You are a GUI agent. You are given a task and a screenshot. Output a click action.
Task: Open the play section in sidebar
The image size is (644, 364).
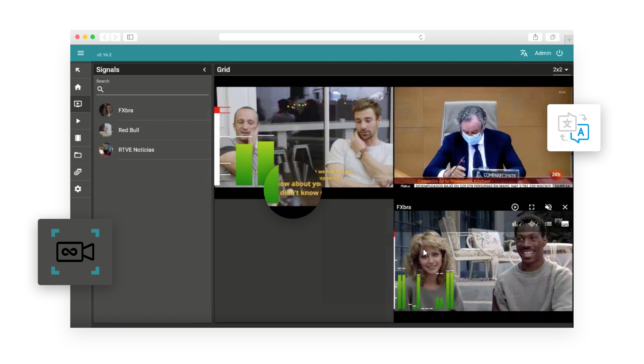point(78,121)
